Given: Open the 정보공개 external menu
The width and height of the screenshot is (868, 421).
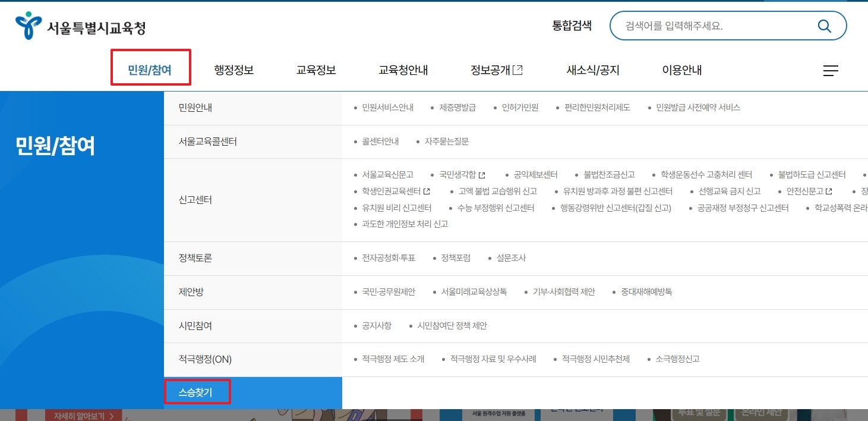Looking at the screenshot, I should 497,70.
